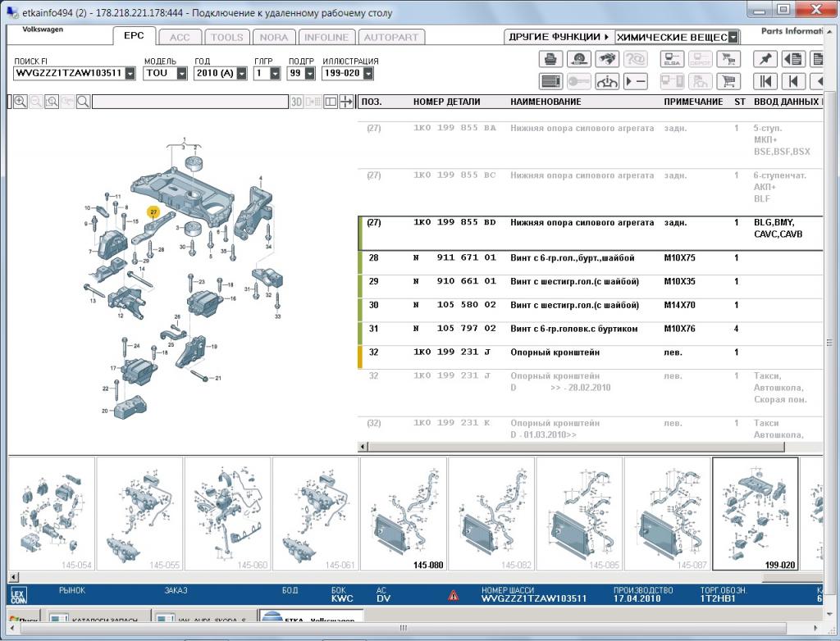Jump to first illustration with double-bar arrow
This screenshot has width=840, height=641.
[x=765, y=81]
